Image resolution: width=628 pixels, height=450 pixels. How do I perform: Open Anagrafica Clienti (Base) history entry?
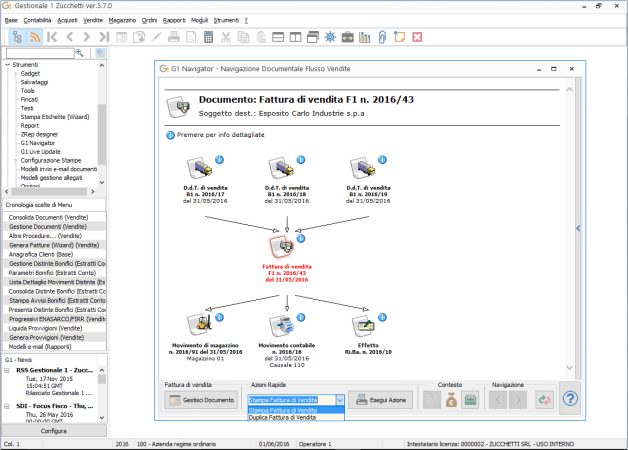(x=54, y=254)
